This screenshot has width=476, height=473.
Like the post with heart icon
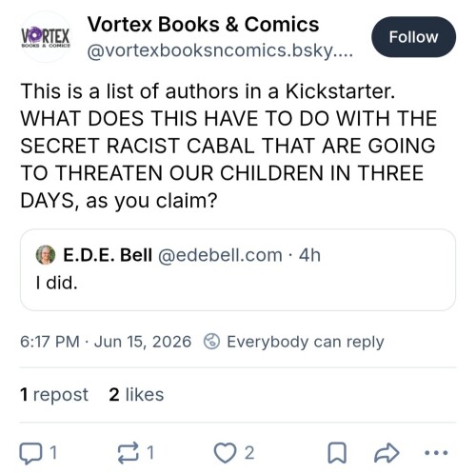(x=225, y=453)
